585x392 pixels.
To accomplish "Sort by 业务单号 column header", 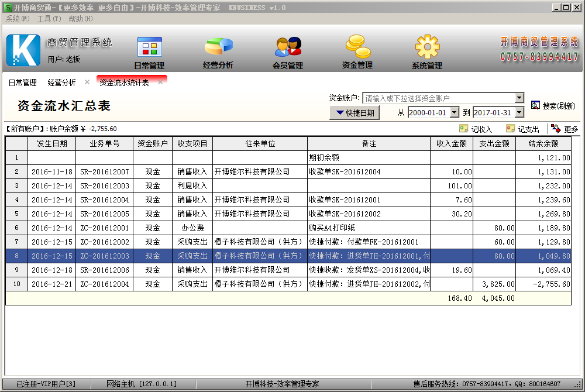I will [105, 143].
